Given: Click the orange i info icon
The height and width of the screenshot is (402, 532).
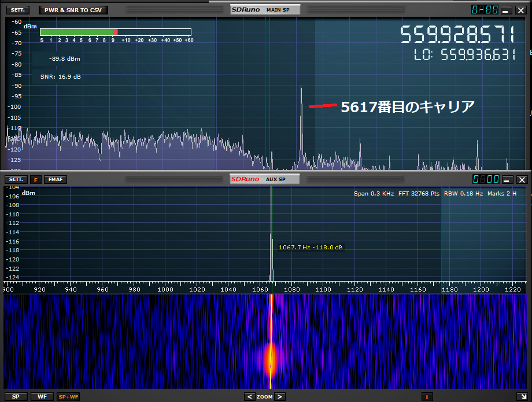Looking at the screenshot, I should 427,397.
